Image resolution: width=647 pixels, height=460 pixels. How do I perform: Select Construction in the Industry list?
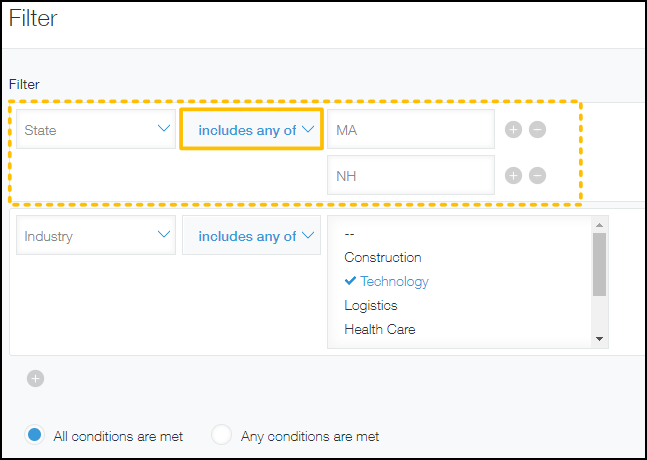(383, 257)
